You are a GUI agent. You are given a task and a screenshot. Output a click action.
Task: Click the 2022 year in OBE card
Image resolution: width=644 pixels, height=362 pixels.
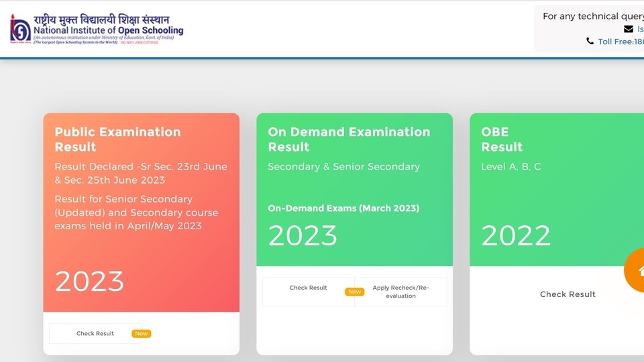point(515,235)
